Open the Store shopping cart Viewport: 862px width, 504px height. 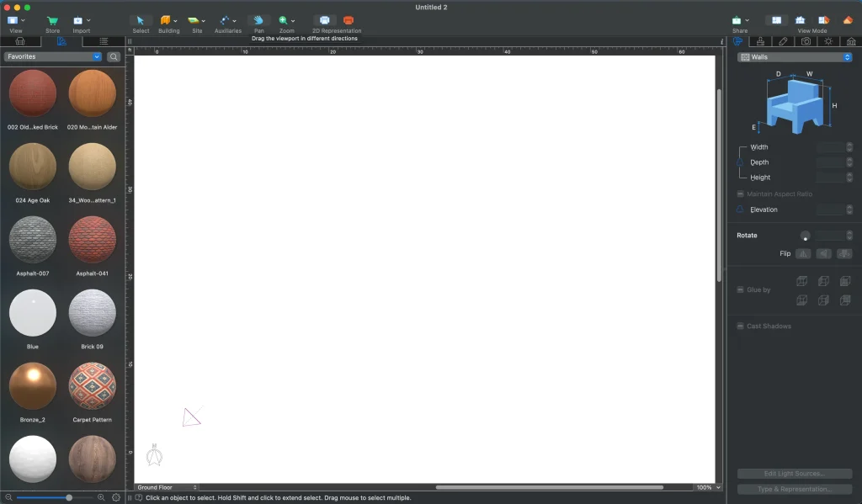click(x=52, y=19)
